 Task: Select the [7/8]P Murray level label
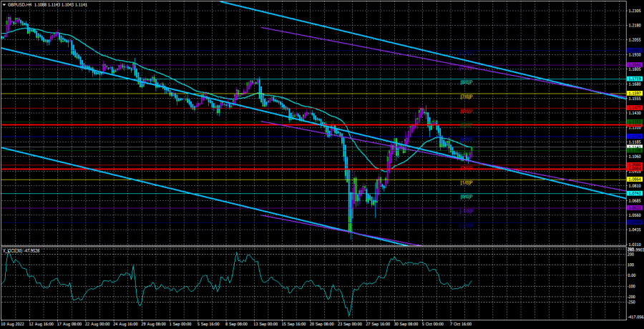(467, 97)
